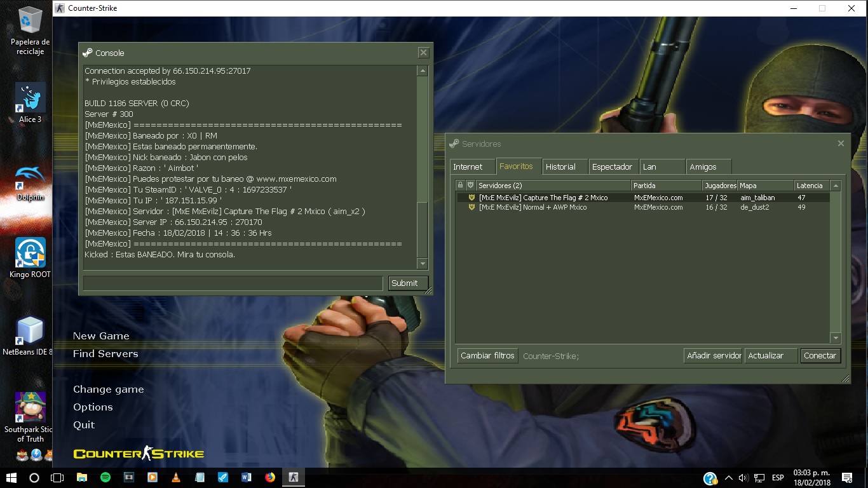Click Find Servers in the main menu
The width and height of the screenshot is (868, 488).
[x=105, y=353]
